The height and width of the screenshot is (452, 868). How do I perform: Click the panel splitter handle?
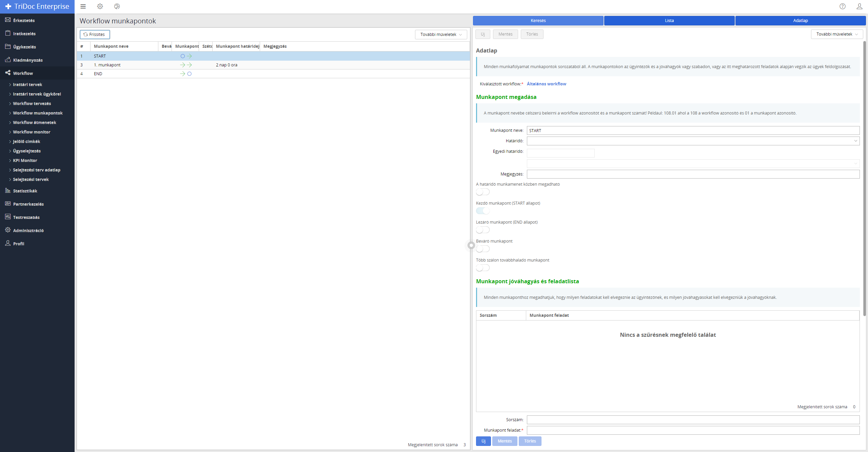(471, 245)
